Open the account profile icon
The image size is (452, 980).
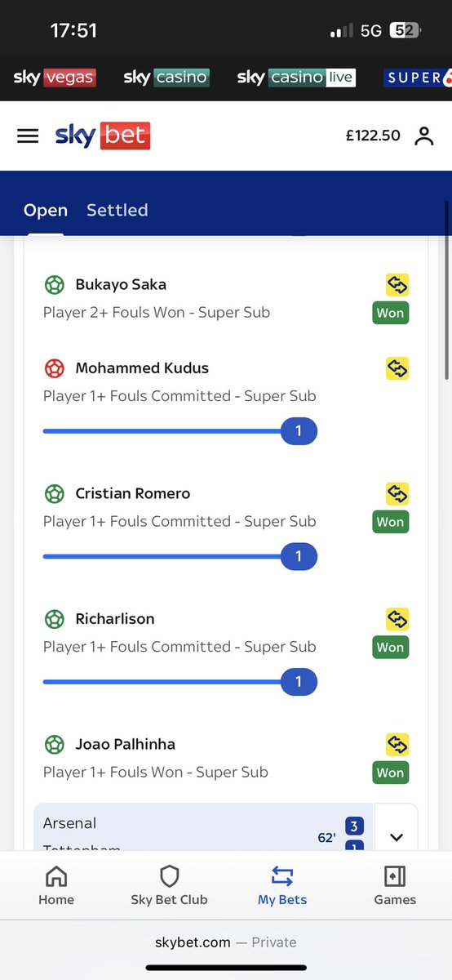tap(423, 136)
